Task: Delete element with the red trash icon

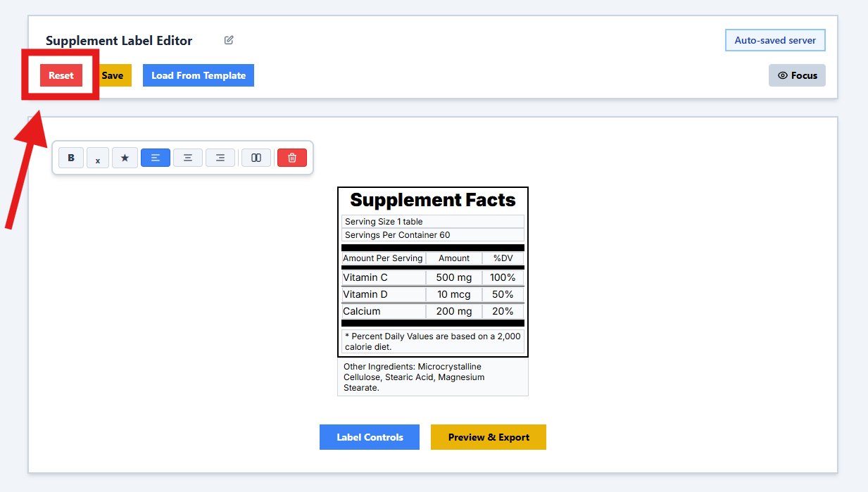Action: 292,158
